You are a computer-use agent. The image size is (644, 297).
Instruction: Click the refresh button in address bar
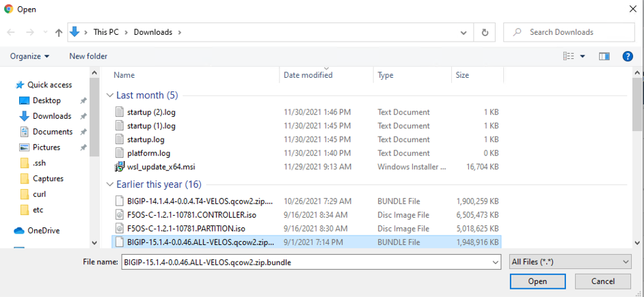point(485,32)
